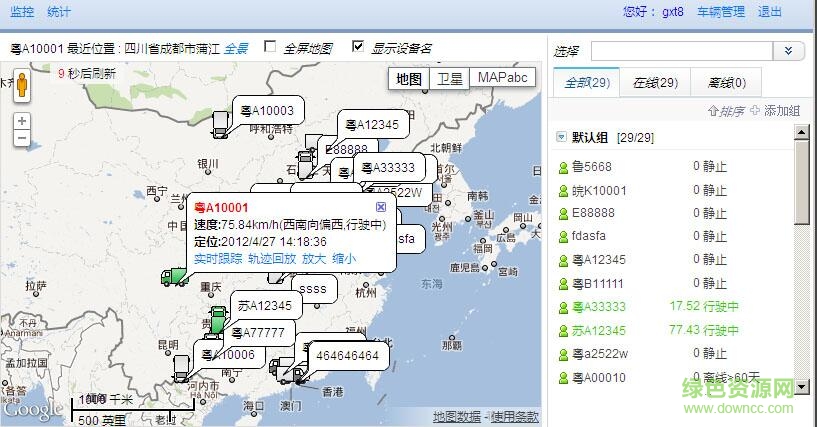Click the 464646464 map label
817x427 pixels.
point(348,356)
